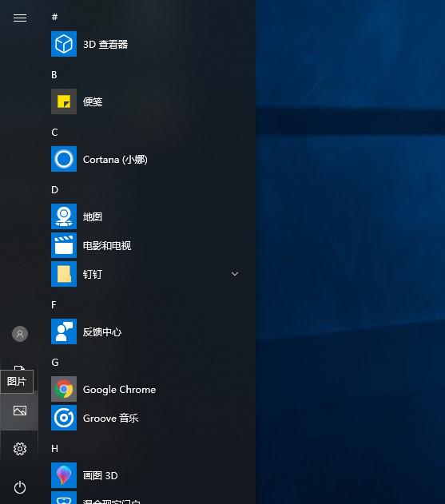
Task: Open the 图片 pictures sidebar icon
Action: coord(20,411)
